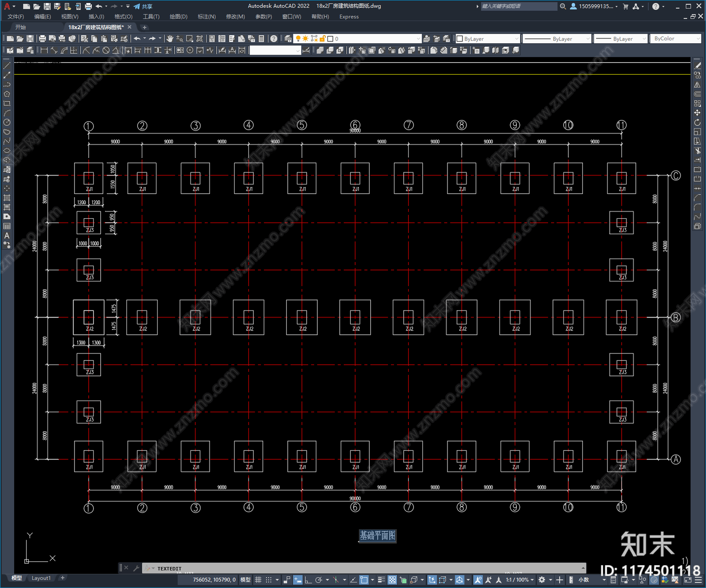
Task: Select the Erase tool in right modify toolbar
Action: click(697, 65)
